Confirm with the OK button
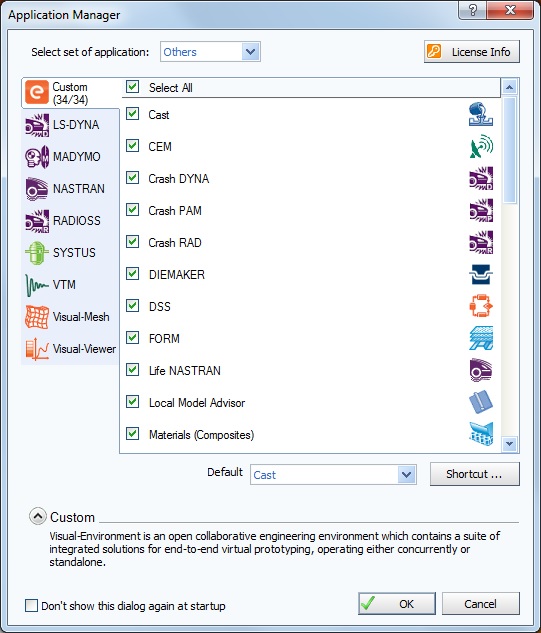This screenshot has height=633, width=541. tap(397, 604)
